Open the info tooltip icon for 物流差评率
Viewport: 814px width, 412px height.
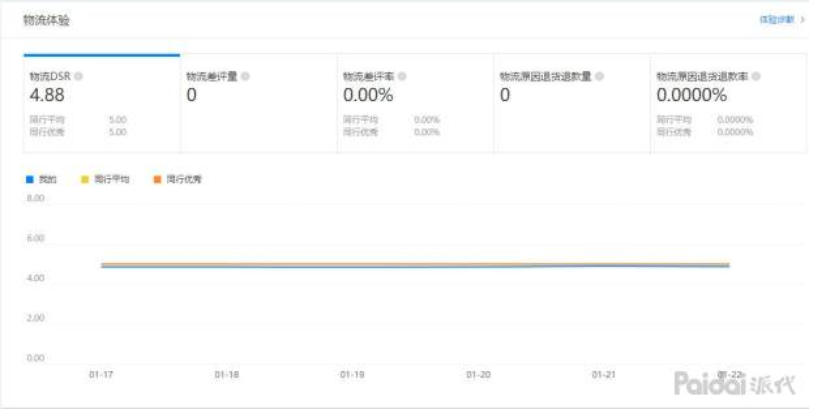pyautogui.click(x=402, y=76)
